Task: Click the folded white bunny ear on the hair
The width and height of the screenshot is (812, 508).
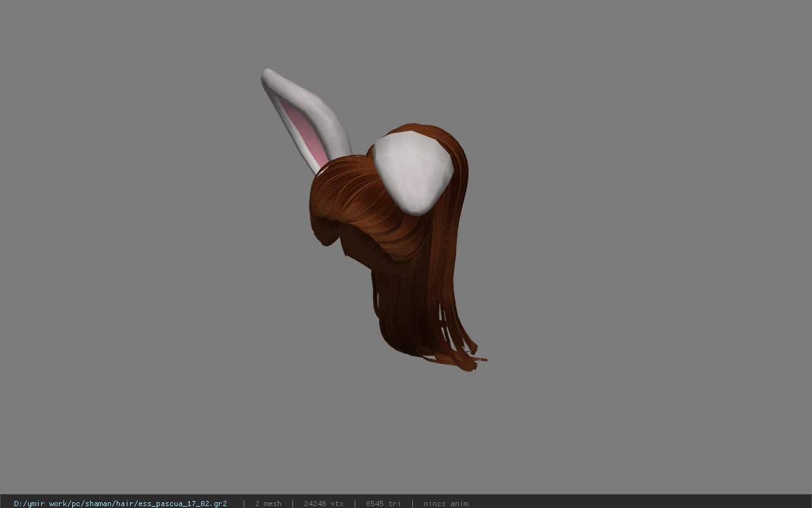Action: point(413,172)
